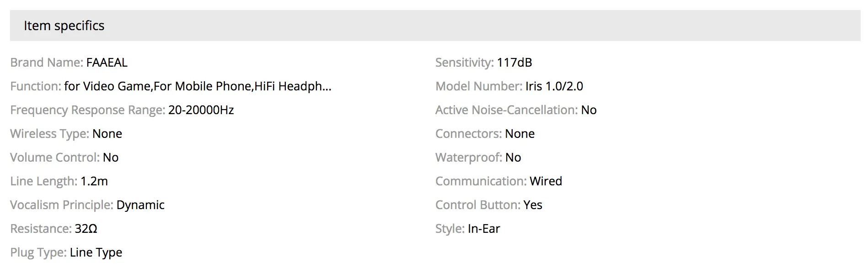
Task: Click the Style In-Ear value
Action: click(x=484, y=229)
